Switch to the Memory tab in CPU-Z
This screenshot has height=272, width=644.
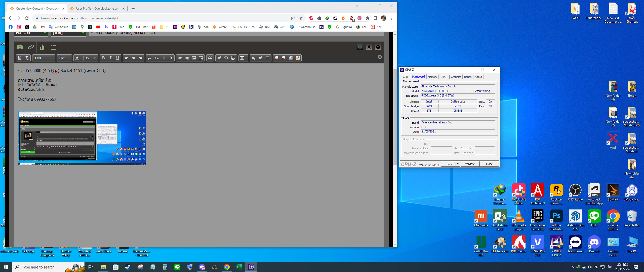432,77
